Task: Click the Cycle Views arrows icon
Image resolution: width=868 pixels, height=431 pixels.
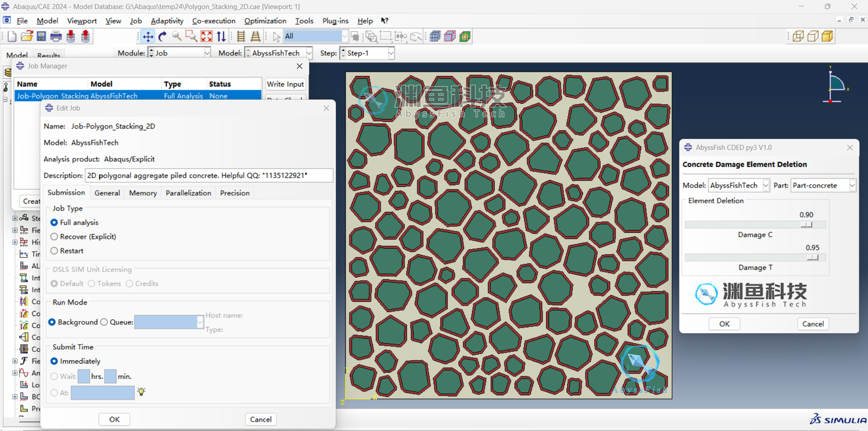Action: pos(221,36)
